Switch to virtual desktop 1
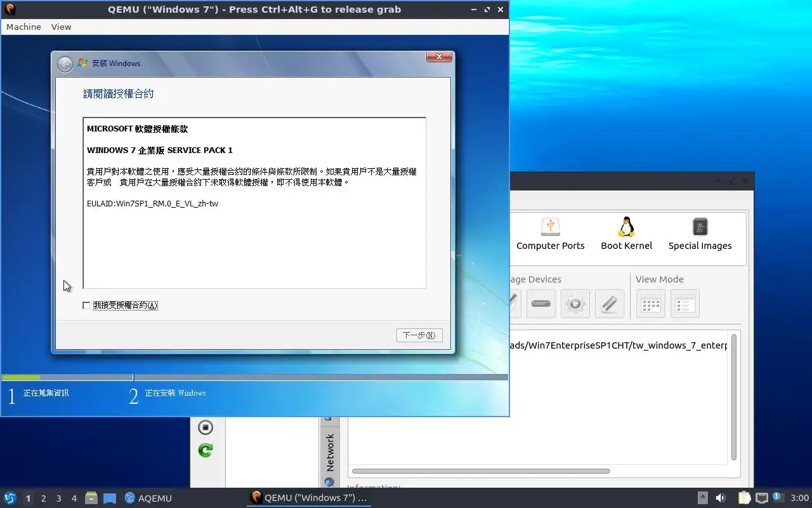812x508 pixels. (28, 498)
